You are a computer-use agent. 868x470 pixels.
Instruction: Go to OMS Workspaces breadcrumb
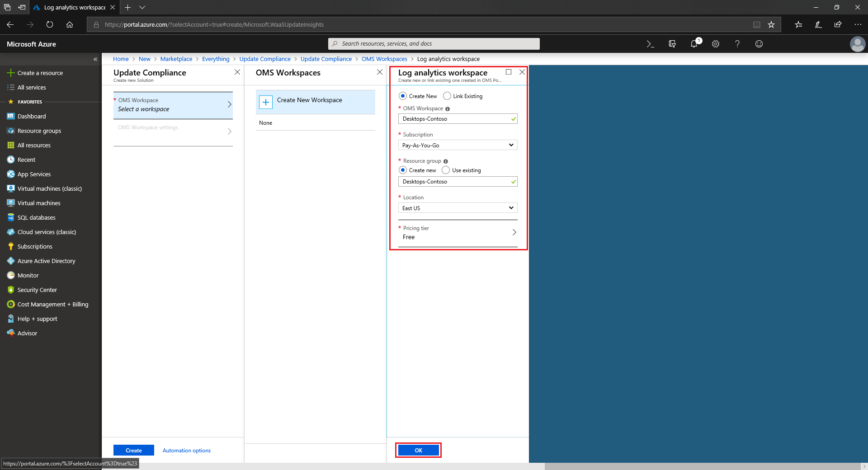[384, 59]
